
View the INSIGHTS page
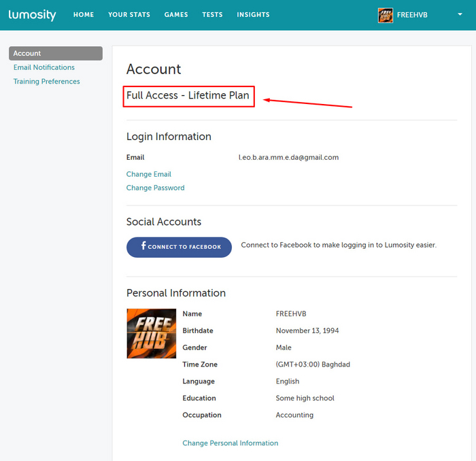click(253, 14)
